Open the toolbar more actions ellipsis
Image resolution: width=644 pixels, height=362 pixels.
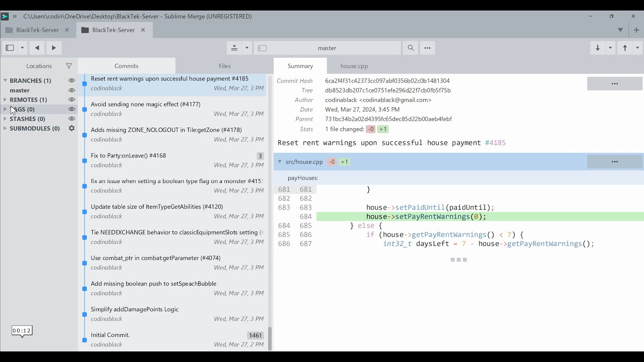pos(428,48)
